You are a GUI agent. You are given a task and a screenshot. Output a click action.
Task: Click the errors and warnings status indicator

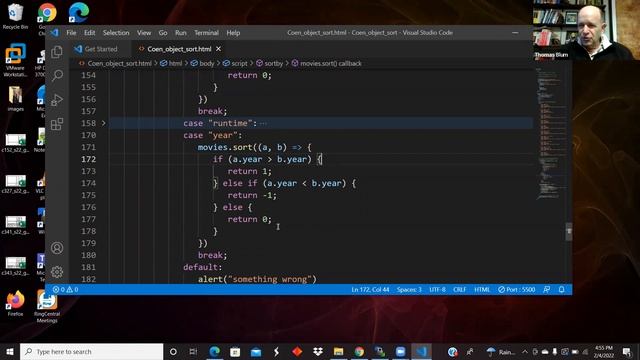(x=65, y=289)
